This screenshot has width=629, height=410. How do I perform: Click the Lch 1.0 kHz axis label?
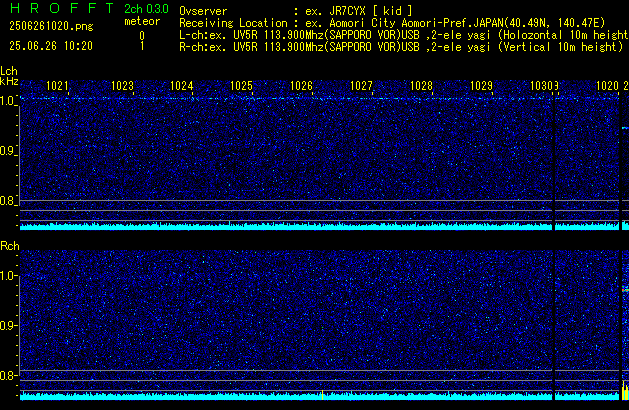click(x=7, y=100)
